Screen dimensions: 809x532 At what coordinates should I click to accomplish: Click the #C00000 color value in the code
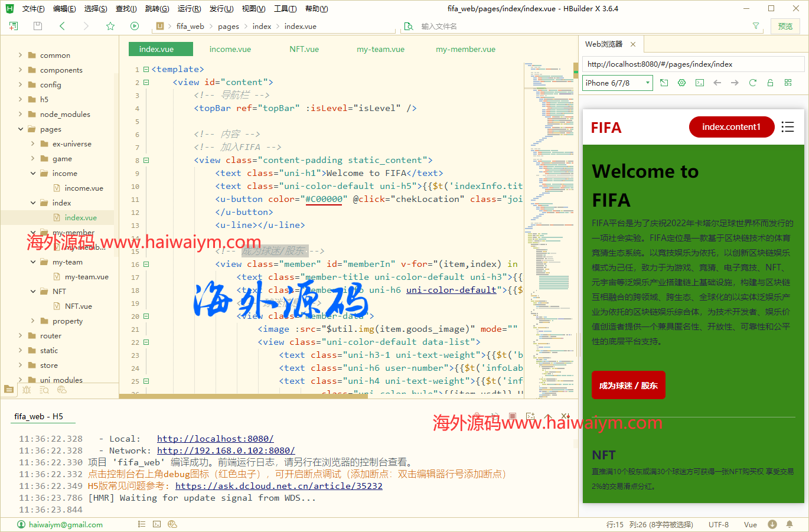[x=324, y=198]
